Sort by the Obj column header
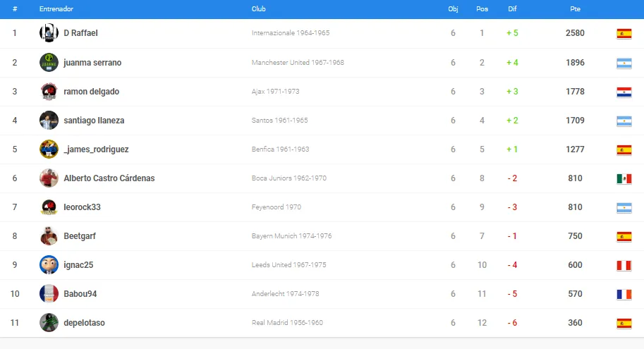This screenshot has width=644, height=349. (453, 8)
